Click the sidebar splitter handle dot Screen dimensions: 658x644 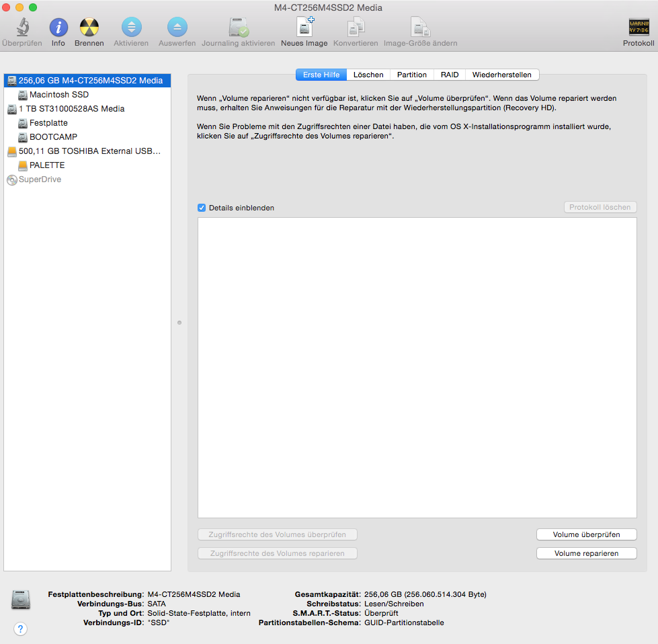(179, 323)
